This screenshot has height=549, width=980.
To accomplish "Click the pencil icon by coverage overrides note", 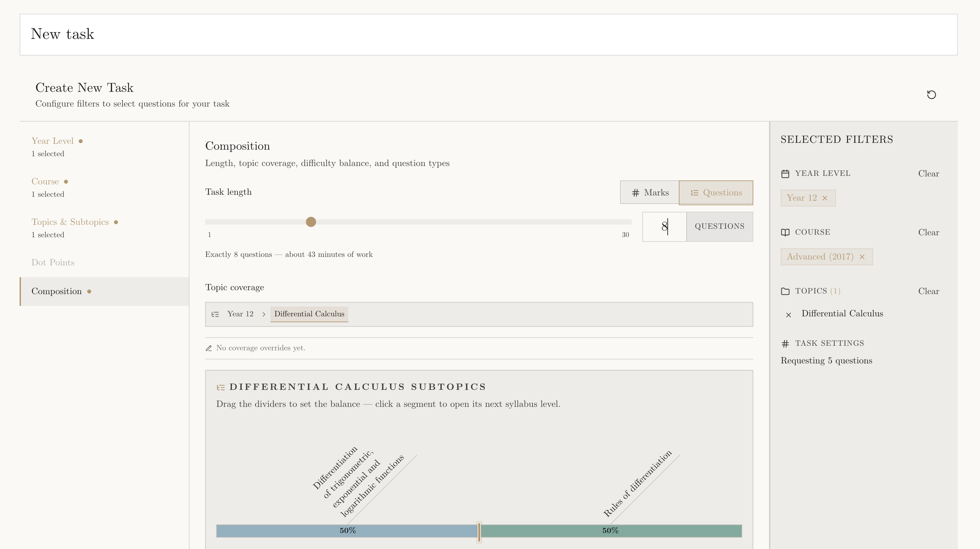I will point(208,348).
